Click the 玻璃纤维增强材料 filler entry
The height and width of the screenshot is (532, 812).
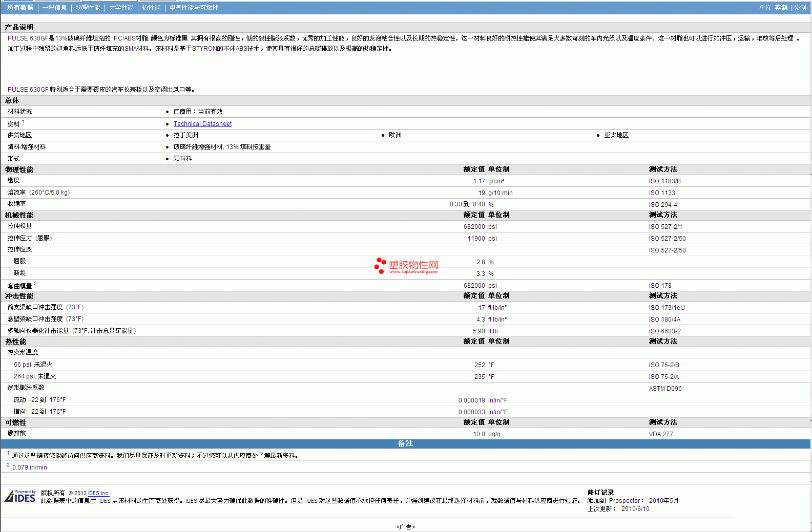point(222,147)
